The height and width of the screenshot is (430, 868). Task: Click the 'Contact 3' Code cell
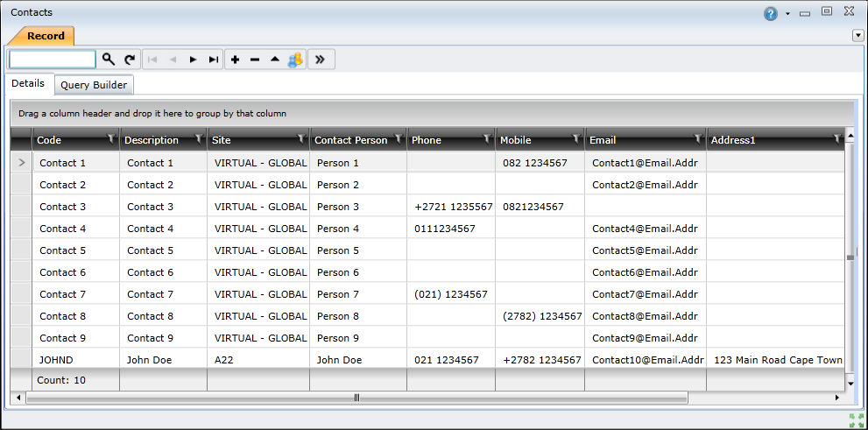[x=76, y=207]
